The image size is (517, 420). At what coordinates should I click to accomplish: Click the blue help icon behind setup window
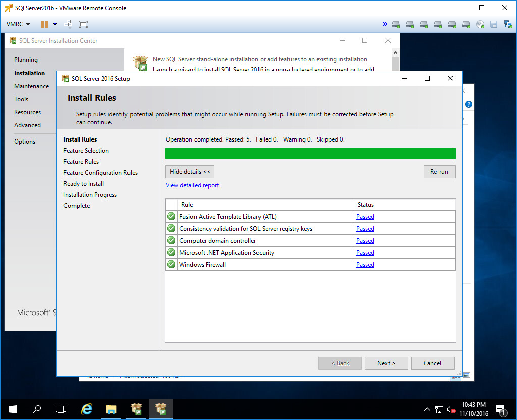[x=468, y=104]
